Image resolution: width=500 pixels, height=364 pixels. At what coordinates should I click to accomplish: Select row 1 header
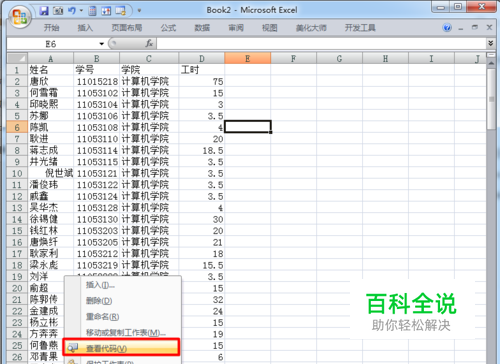click(17, 70)
